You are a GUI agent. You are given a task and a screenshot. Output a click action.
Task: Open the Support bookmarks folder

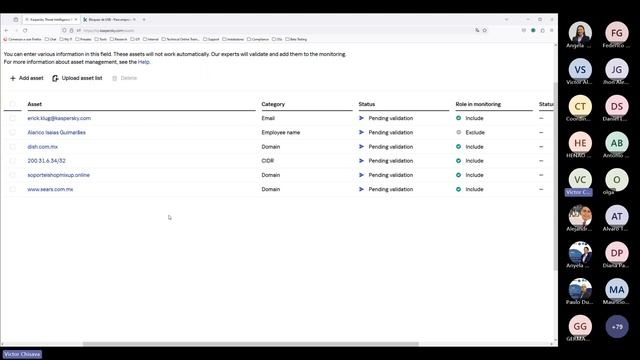pyautogui.click(x=211, y=39)
